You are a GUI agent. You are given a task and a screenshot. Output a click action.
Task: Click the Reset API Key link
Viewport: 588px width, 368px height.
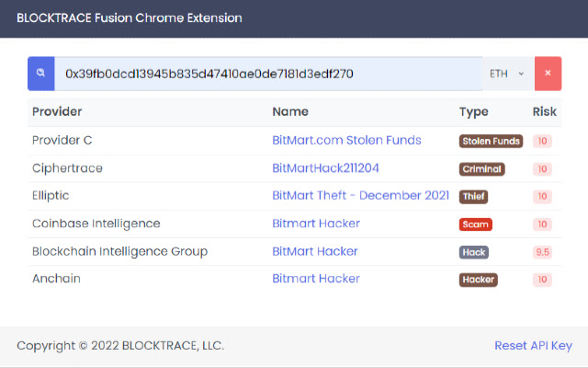pyautogui.click(x=533, y=346)
